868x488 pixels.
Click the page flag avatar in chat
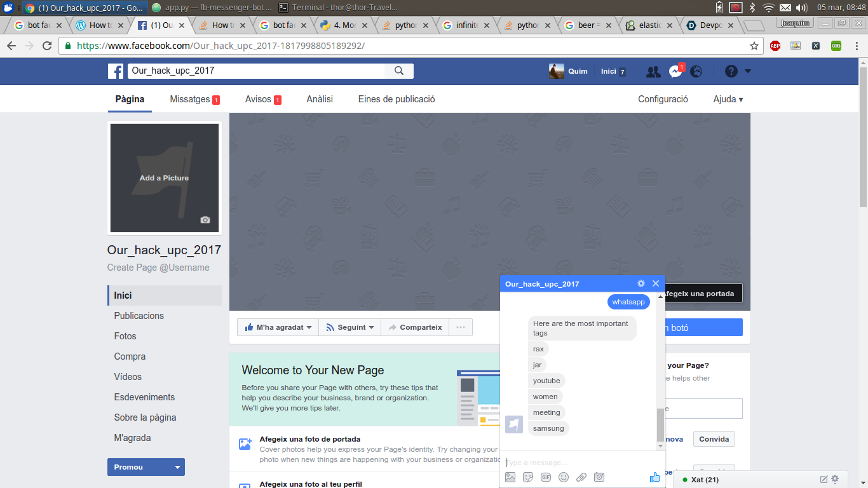pyautogui.click(x=514, y=424)
